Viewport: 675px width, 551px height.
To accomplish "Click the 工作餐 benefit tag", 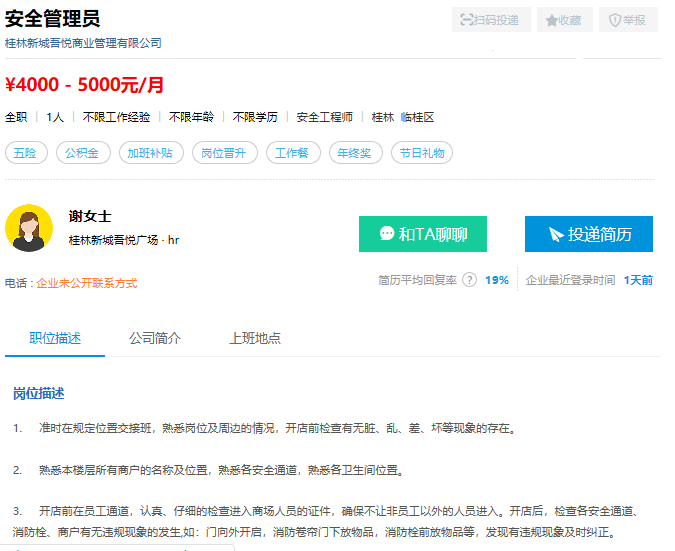I will coord(293,153).
